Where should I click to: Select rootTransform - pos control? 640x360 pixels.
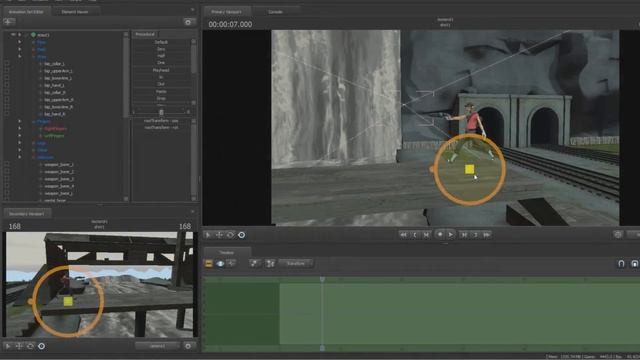[x=161, y=121]
